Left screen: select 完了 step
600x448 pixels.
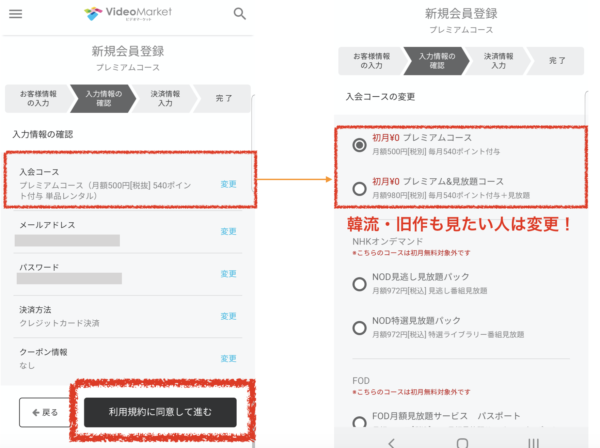[x=223, y=99]
